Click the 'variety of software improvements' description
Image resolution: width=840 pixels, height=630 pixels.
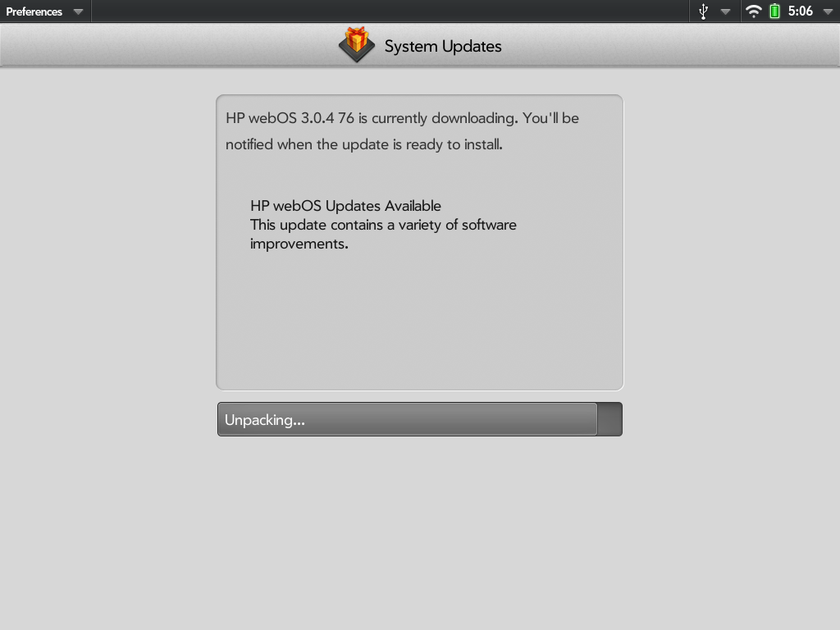click(x=383, y=234)
